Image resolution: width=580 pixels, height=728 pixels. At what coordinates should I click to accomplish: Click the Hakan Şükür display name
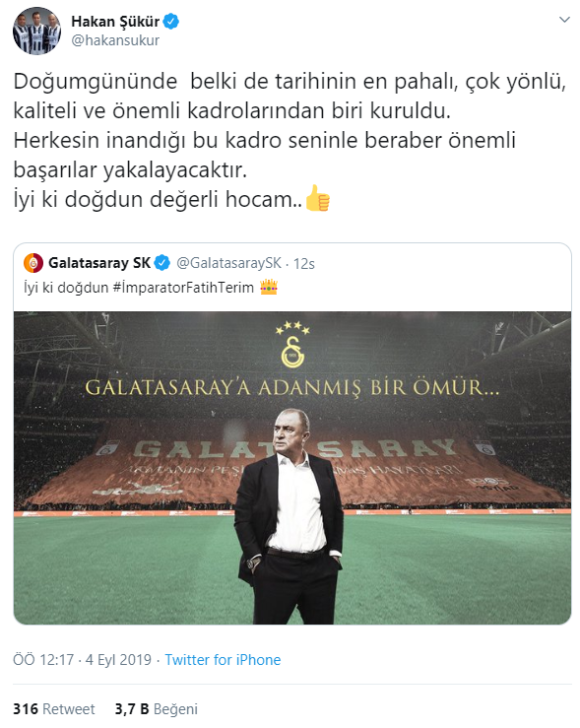click(115, 22)
